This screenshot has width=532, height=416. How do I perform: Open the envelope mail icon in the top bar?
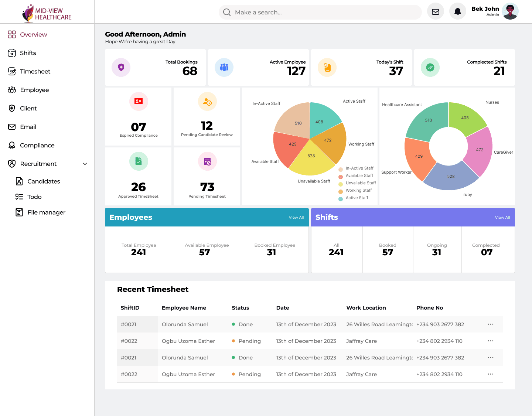pos(435,11)
